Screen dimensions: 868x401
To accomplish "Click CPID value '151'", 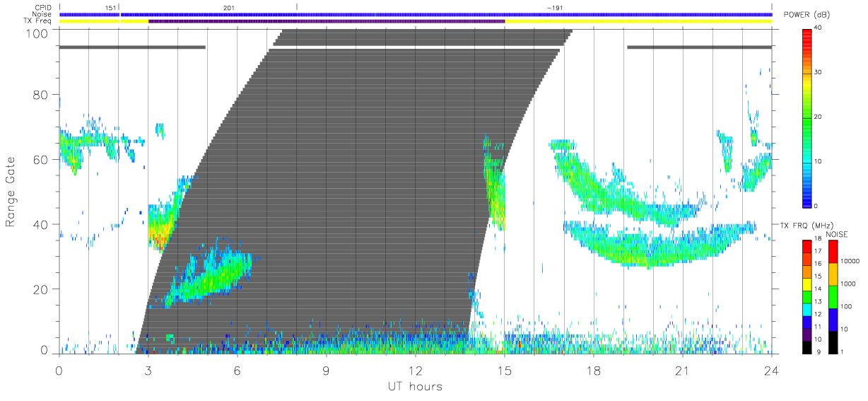I will (110, 8).
